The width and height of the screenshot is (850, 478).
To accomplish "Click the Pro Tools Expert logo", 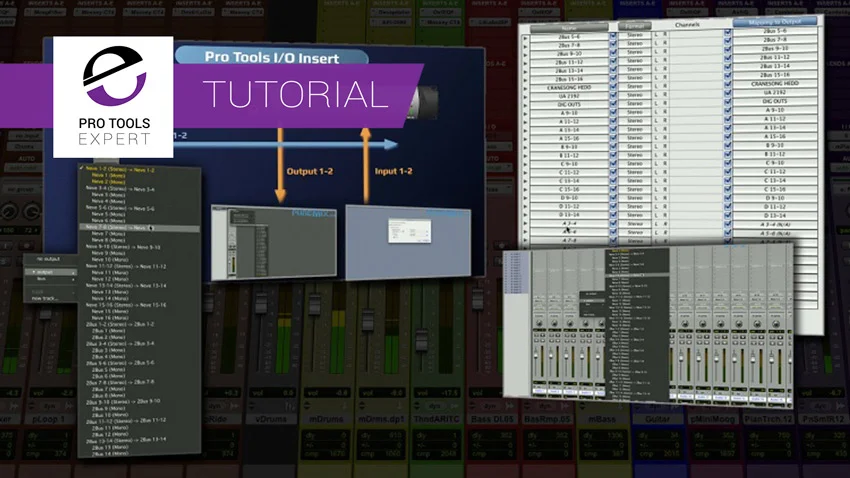I will pyautogui.click(x=113, y=97).
